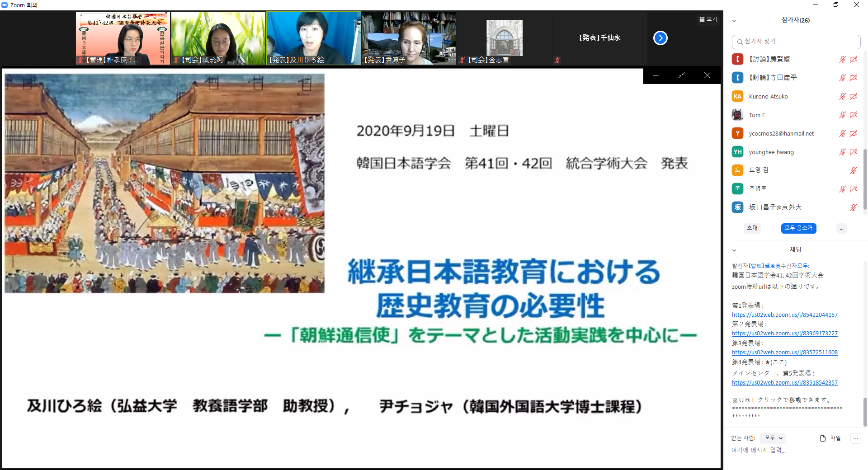The height and width of the screenshot is (470, 868).
Task: Toggle microphone for 도영 김
Action: 853,170
